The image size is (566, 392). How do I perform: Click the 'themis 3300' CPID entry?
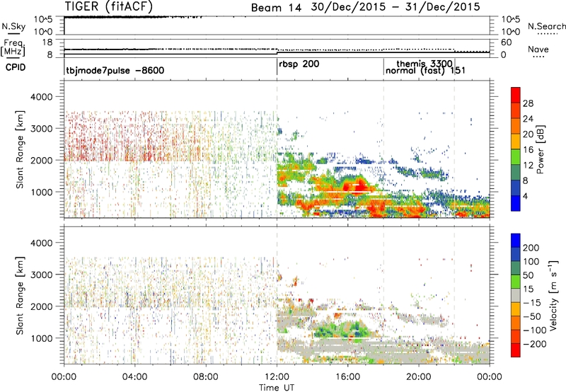424,64
